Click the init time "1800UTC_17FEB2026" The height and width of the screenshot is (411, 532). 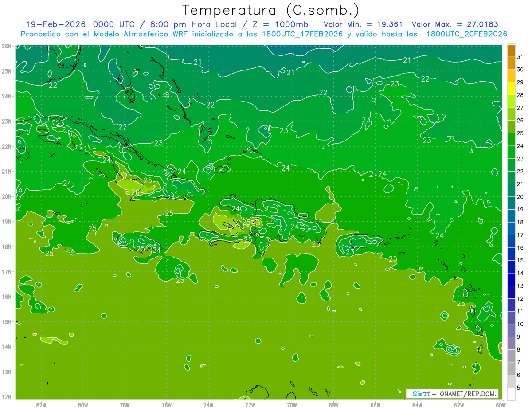[302, 34]
